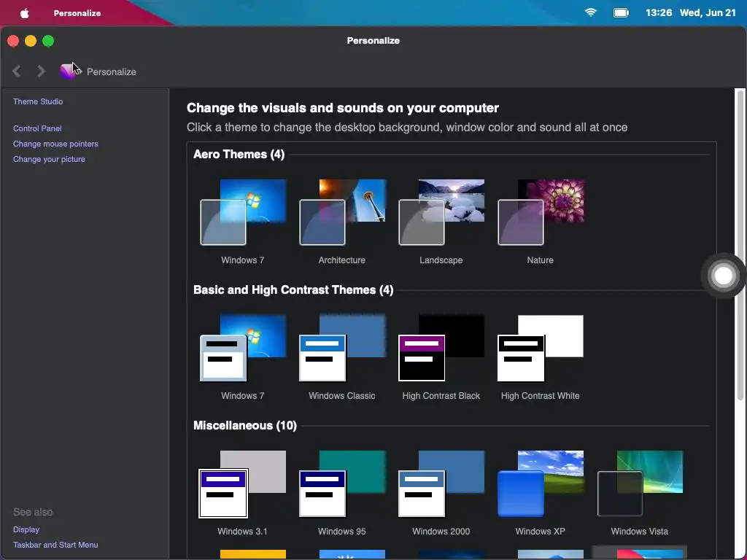Apply the Windows Classic theme
The width and height of the screenshot is (747, 560).
click(x=342, y=357)
